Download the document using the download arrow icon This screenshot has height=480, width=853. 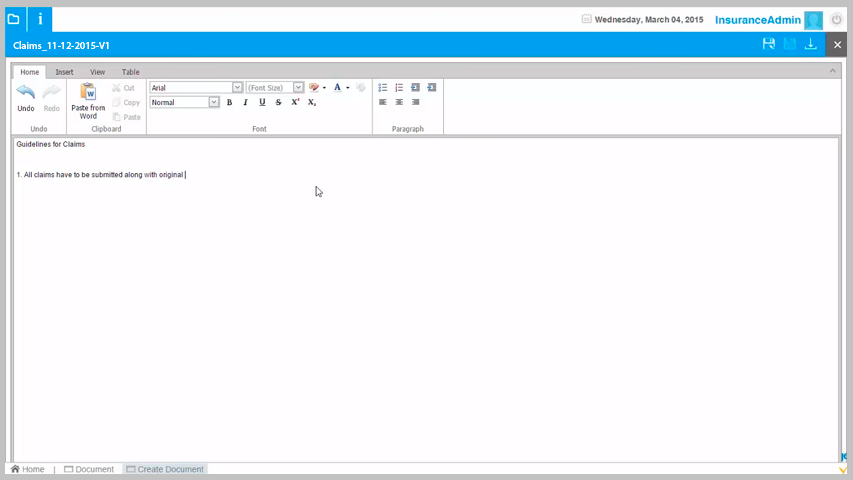coord(811,45)
